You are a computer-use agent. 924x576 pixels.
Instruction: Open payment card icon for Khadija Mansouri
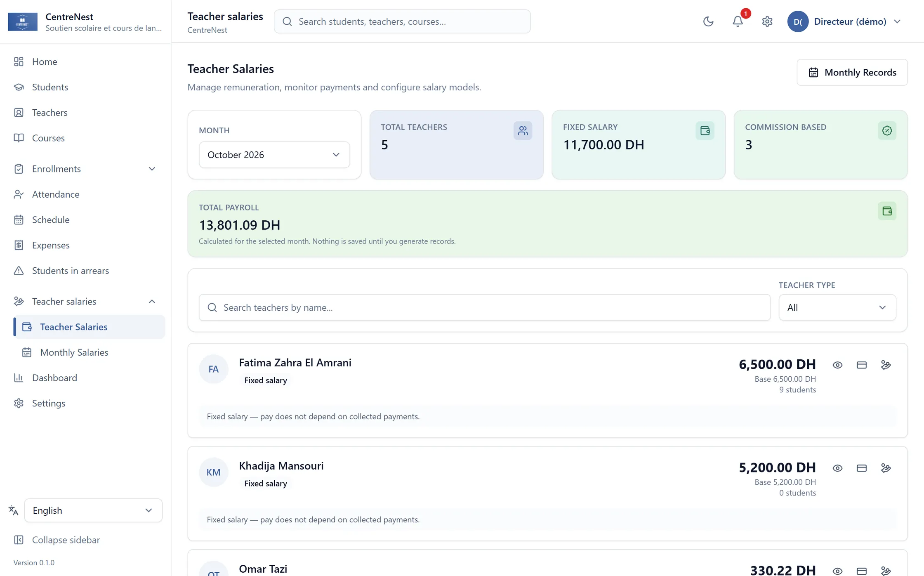click(862, 468)
